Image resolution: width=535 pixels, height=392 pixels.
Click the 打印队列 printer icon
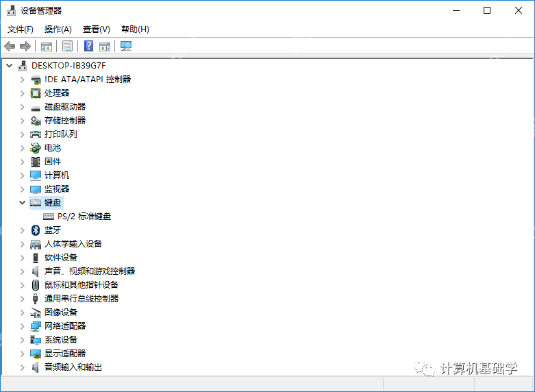coord(36,134)
